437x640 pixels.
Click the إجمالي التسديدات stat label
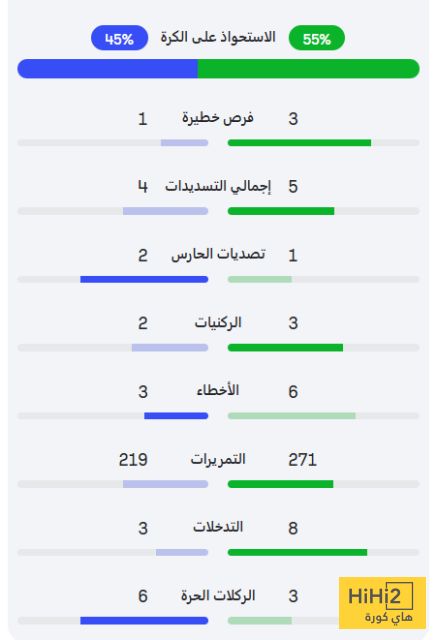(x=218, y=187)
